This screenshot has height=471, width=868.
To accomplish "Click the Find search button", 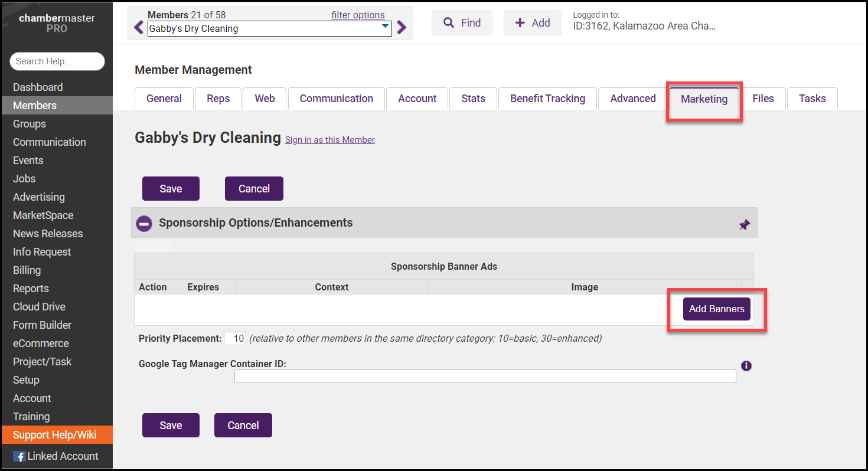I will [x=462, y=23].
